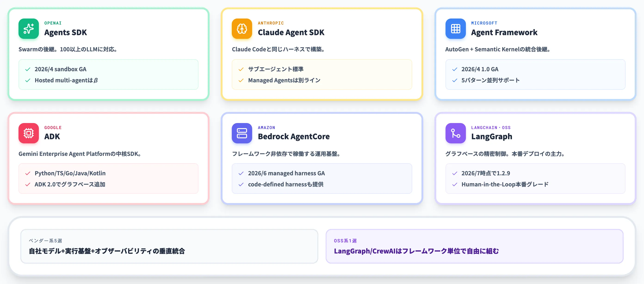Click the checkmark beside '2026/6 managed harness GA'

241,173
